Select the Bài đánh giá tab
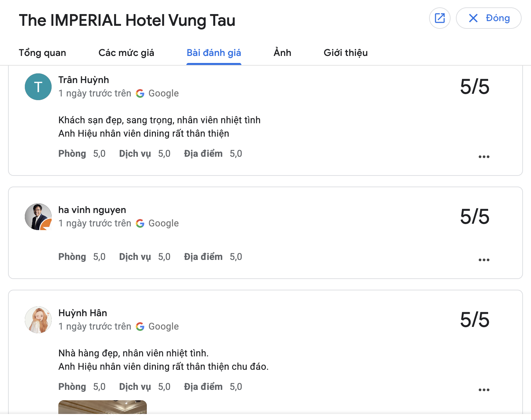Screen dimensions: 531x420 214,53
